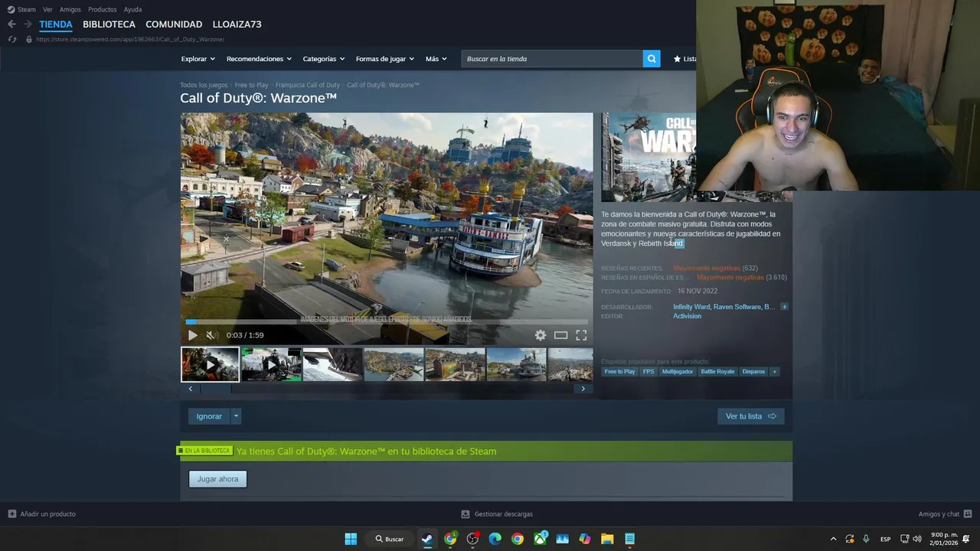This screenshot has width=980, height=551.
Task: Play the Warzone trailer video
Action: point(192,335)
